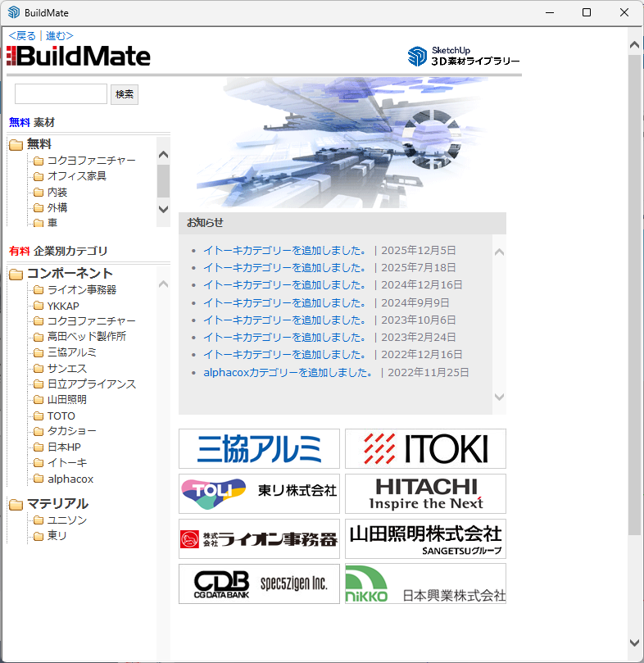The height and width of the screenshot is (663, 644).
Task: Open the ITOKI banner logo
Action: 425,448
